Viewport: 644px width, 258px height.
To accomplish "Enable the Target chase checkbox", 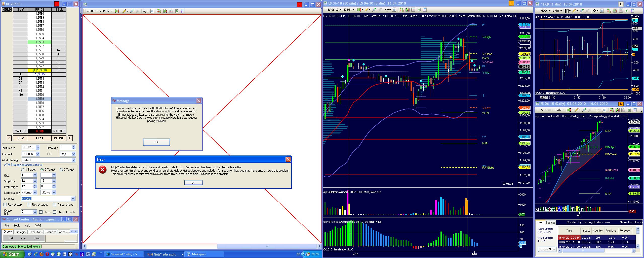I will pos(55,205).
